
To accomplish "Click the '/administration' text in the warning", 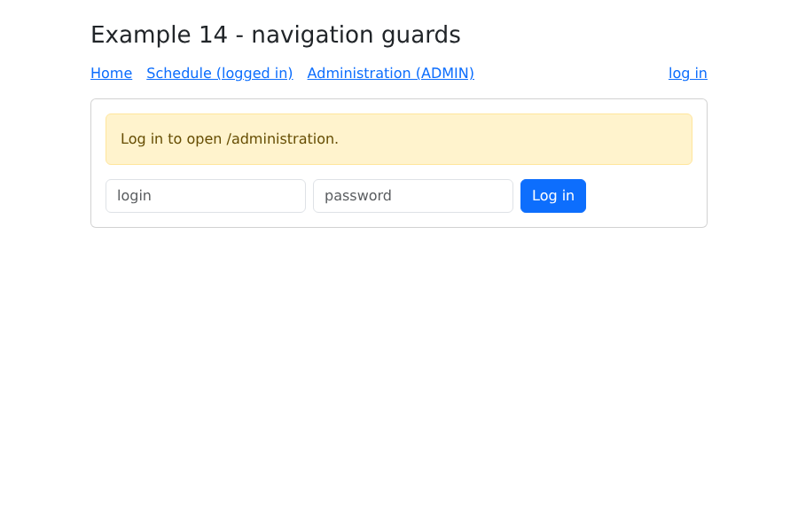I will [283, 139].
